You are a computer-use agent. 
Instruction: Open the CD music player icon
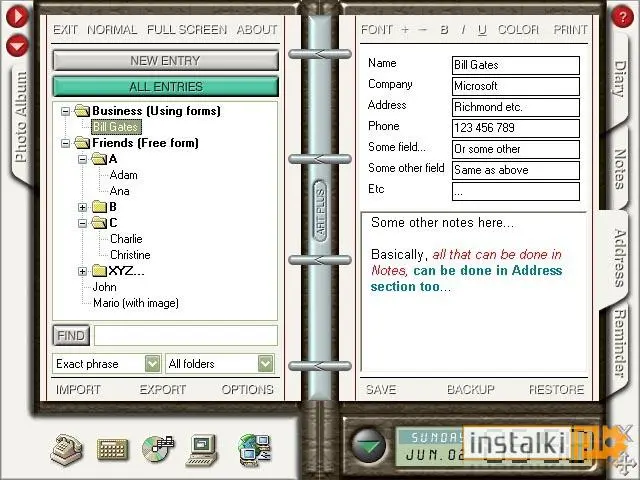[158, 449]
